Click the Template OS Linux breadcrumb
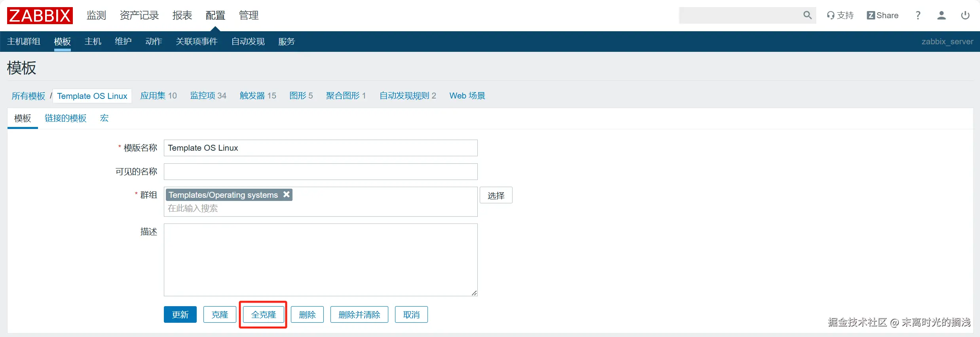 pos(92,96)
